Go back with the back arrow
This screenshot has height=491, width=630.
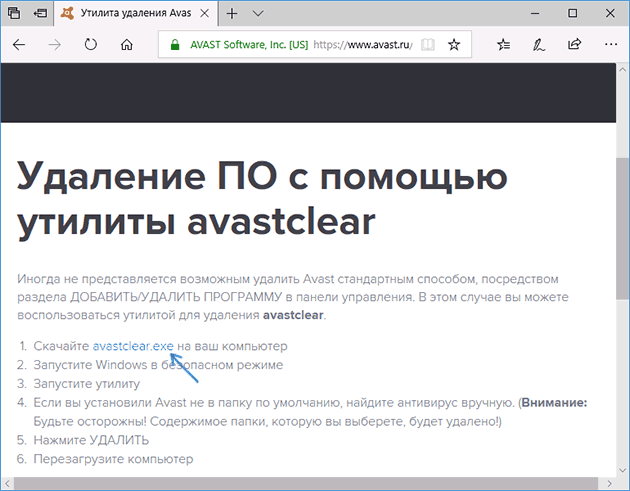click(x=19, y=45)
